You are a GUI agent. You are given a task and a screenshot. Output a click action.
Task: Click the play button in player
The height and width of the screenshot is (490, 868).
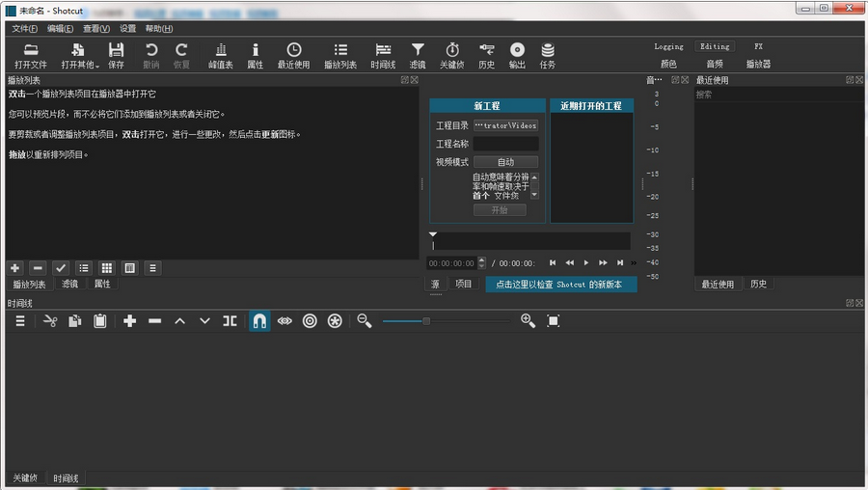pos(586,263)
